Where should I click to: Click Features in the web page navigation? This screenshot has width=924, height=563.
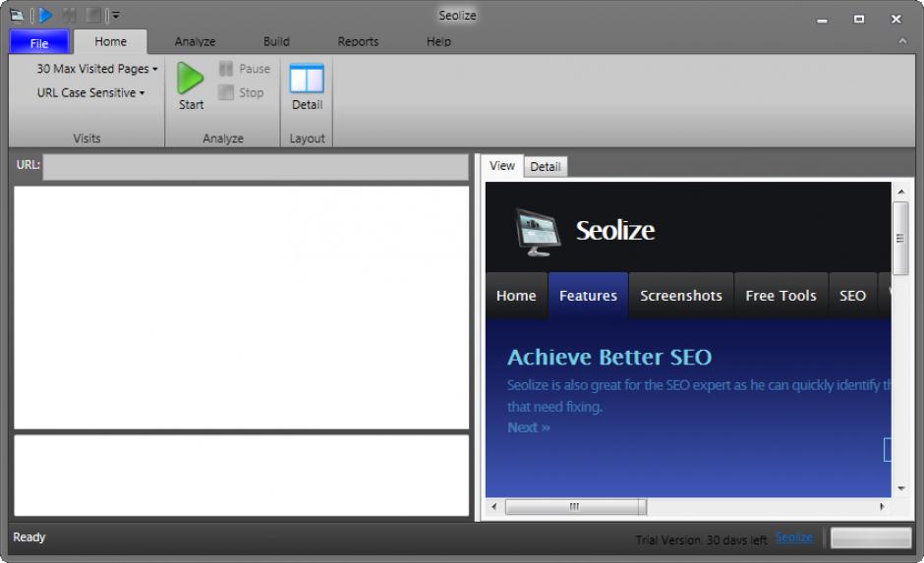click(588, 296)
